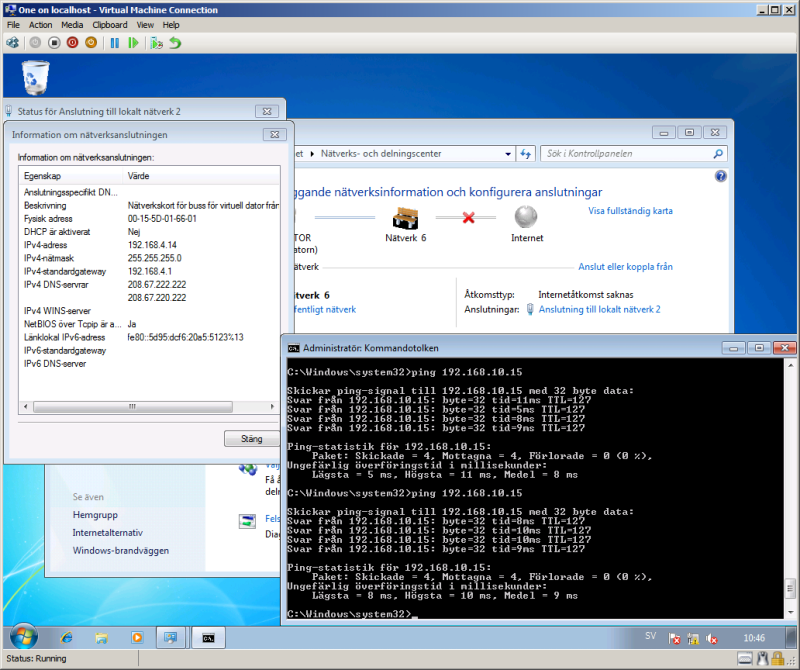The image size is (800, 670).
Task: Click the orange Save state toolbar icon
Action: (91, 43)
